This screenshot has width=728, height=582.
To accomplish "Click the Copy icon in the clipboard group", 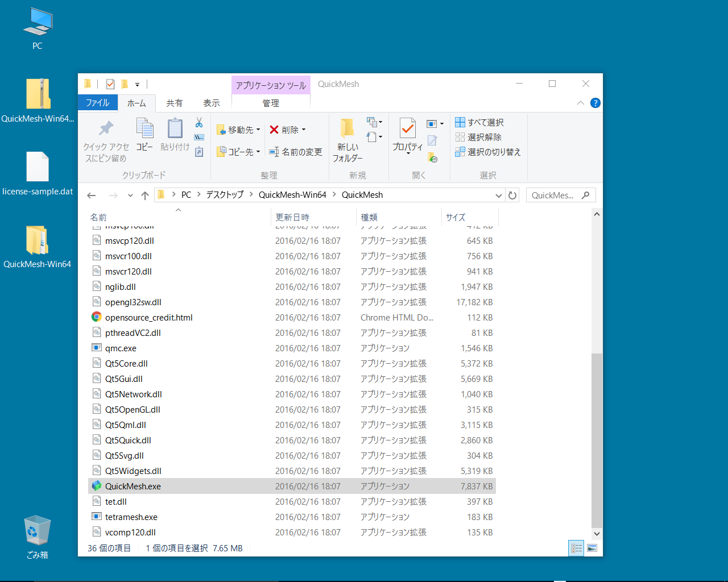I will 144,128.
